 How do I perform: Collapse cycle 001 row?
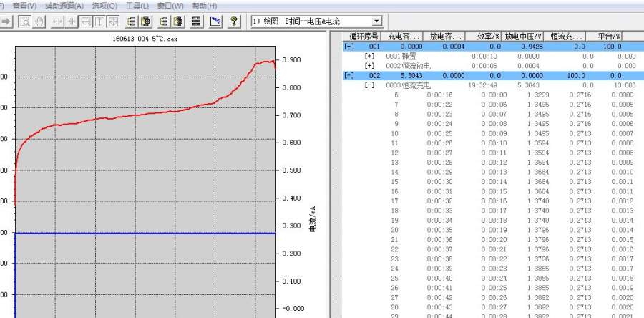point(349,47)
